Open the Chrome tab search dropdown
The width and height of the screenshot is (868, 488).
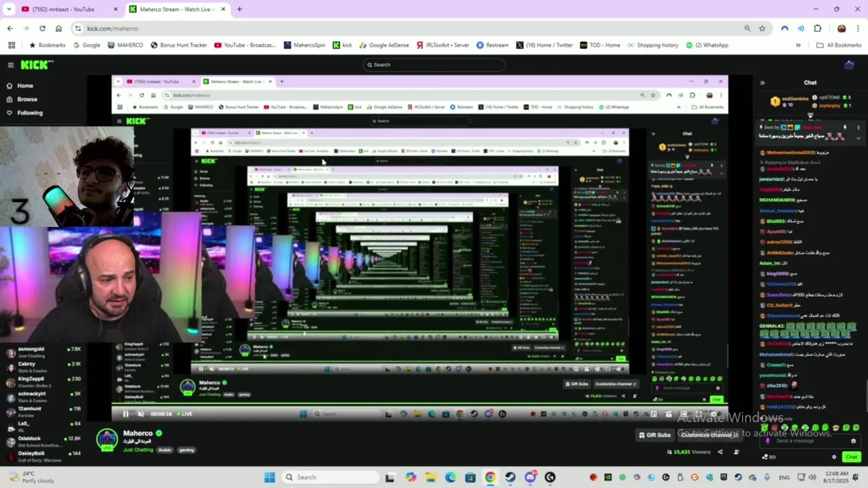coord(9,9)
